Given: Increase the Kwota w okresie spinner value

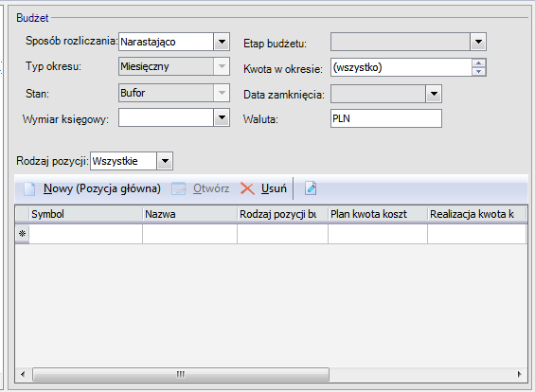Looking at the screenshot, I should (x=479, y=63).
